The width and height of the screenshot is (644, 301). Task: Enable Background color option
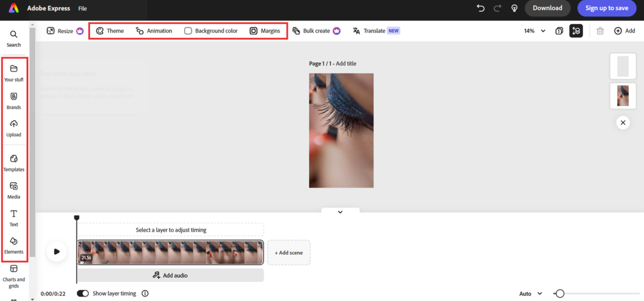(x=211, y=31)
